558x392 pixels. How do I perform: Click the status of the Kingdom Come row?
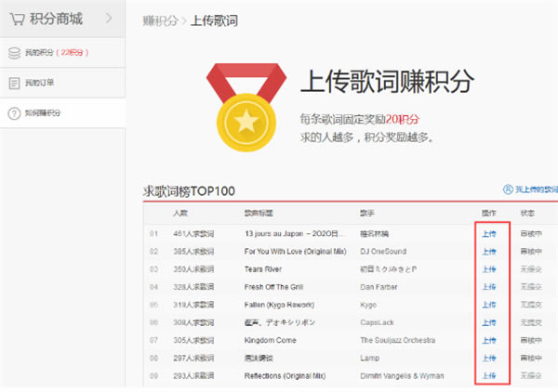point(531,341)
